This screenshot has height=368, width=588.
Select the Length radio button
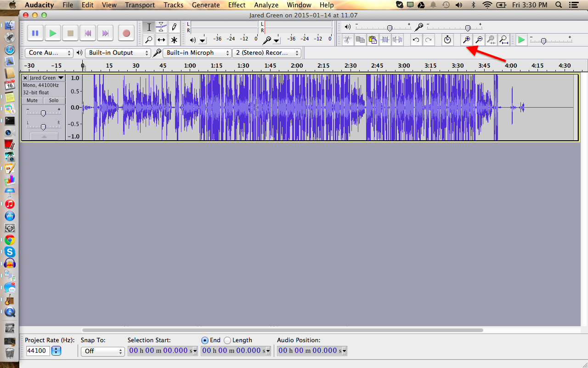click(227, 340)
